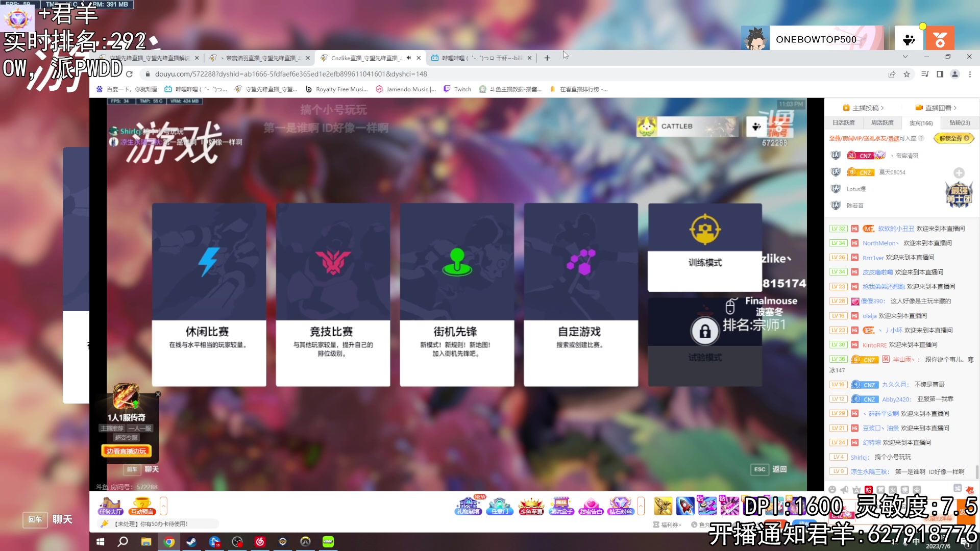Select the 贵宾(166) tab
Screen dimensions: 980x551
pos(921,123)
